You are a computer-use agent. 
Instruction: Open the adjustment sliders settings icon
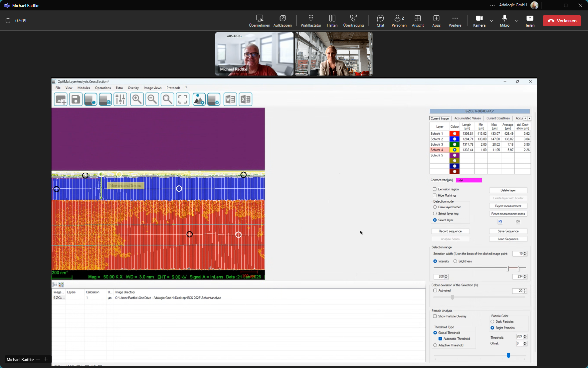pyautogui.click(x=120, y=99)
